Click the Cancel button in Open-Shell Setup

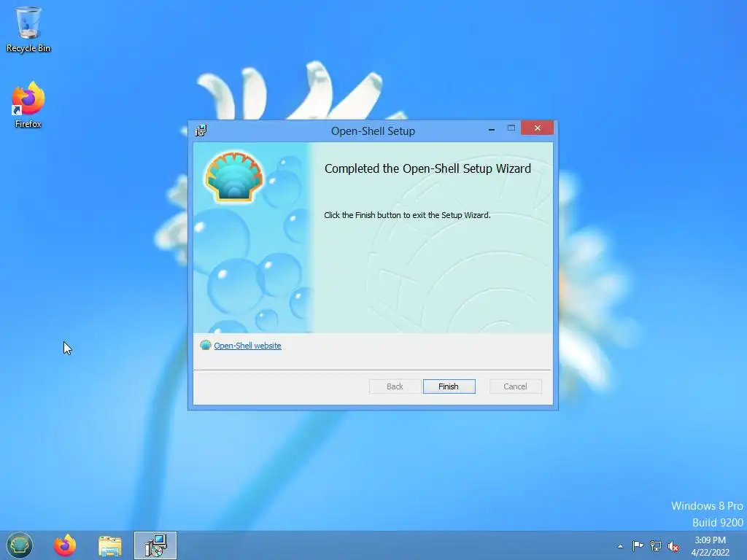[x=515, y=386]
